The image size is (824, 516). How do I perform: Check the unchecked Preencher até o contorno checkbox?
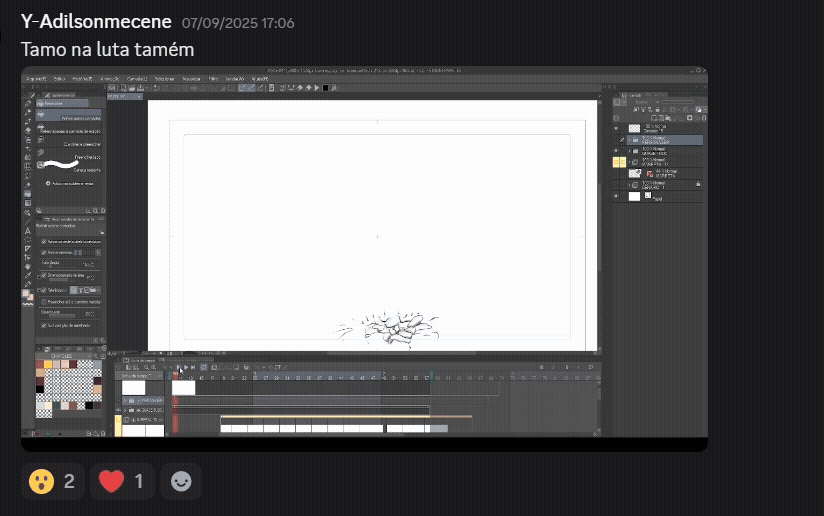44,302
